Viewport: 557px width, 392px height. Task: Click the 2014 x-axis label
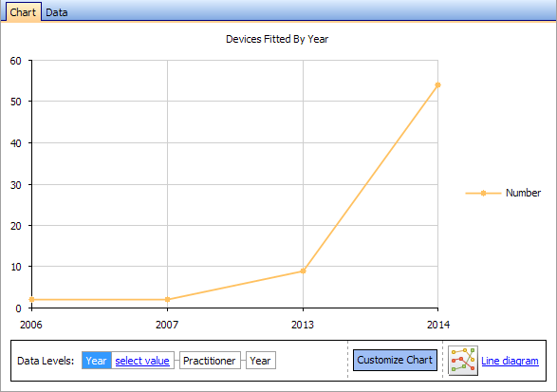(x=438, y=325)
